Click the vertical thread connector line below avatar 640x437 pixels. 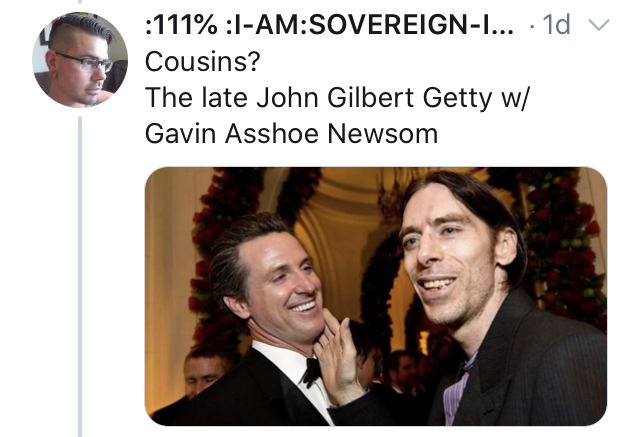[80, 277]
